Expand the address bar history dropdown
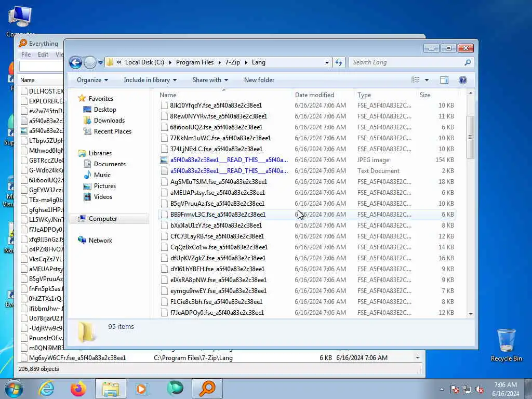Screen dimensions: 532x399 327,62
